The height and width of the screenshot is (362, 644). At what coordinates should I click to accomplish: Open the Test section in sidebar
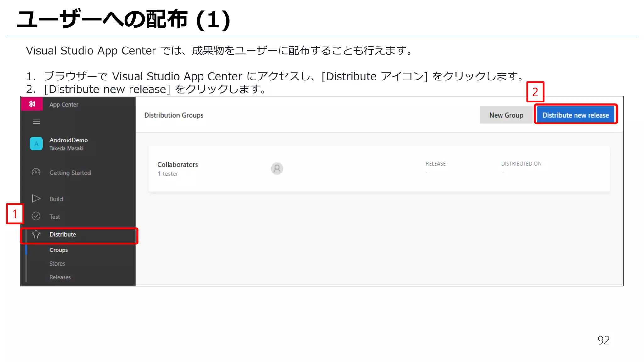(55, 217)
